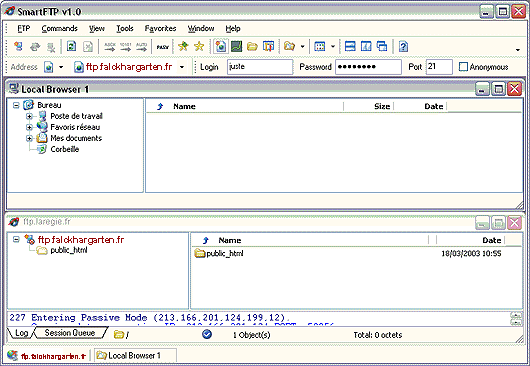Click the Add to Favorites star icon

point(183,46)
